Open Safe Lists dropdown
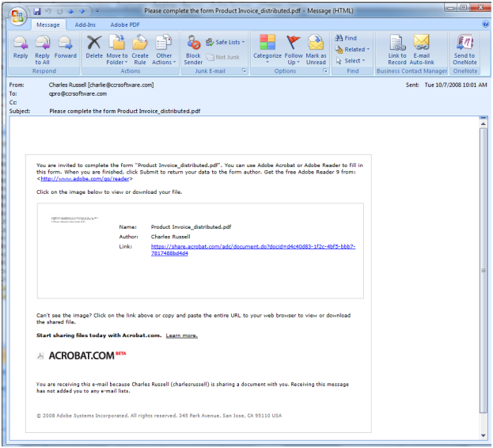The image size is (493, 448). coord(225,42)
